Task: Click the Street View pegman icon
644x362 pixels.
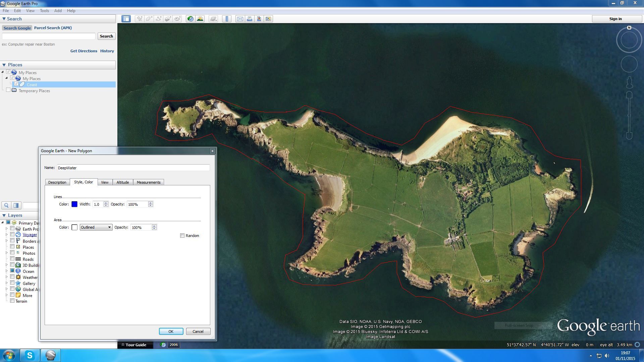Action: (629, 82)
